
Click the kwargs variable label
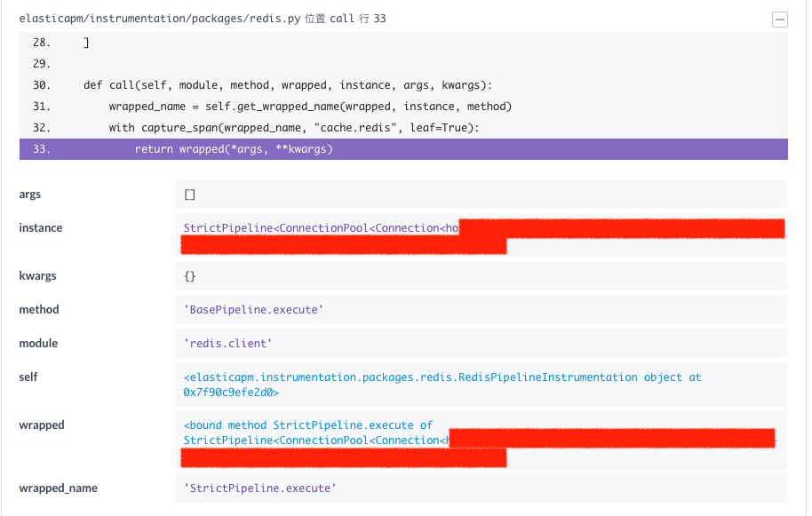tap(37, 276)
